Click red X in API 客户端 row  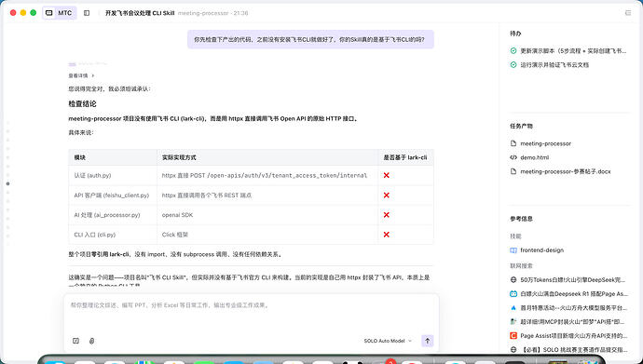coord(386,195)
